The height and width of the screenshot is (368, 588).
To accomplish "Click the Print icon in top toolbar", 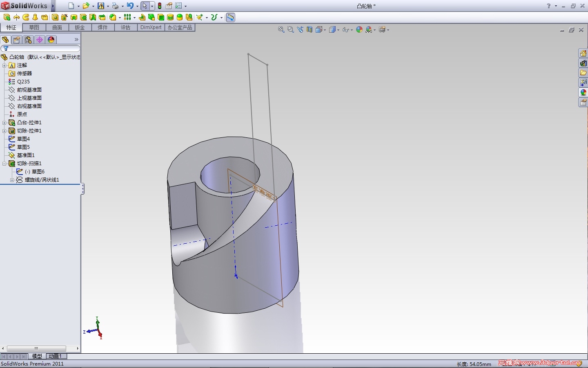I will [115, 6].
